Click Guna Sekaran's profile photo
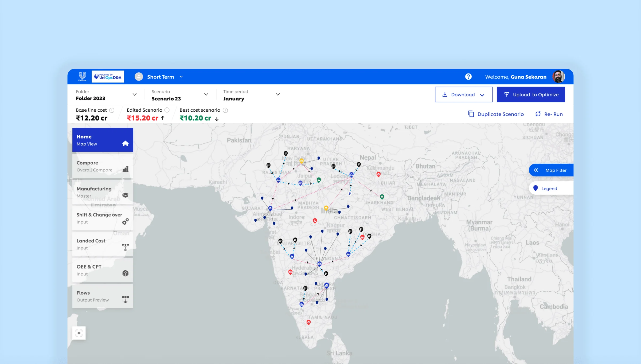 (558, 77)
